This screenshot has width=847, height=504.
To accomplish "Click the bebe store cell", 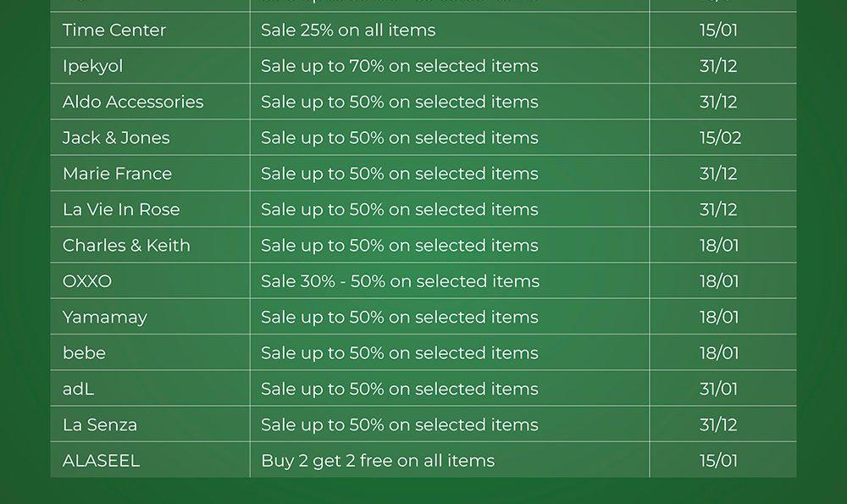I will (x=84, y=353).
